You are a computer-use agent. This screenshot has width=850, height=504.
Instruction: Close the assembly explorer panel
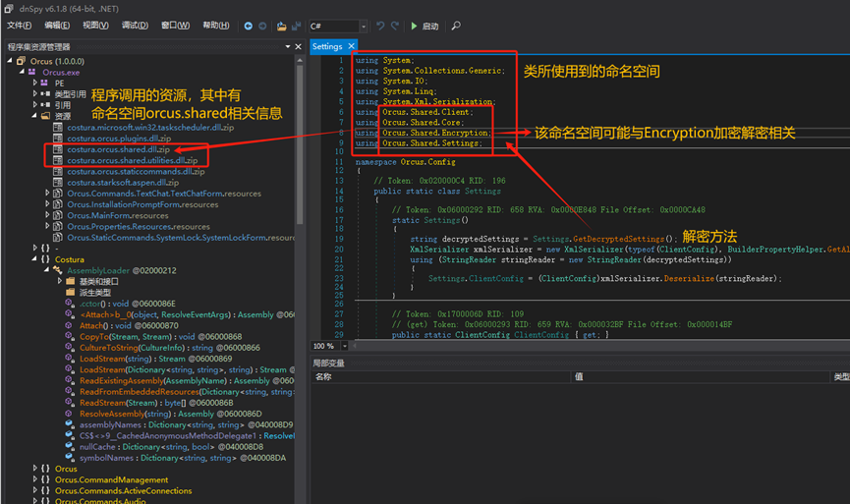pos(298,46)
